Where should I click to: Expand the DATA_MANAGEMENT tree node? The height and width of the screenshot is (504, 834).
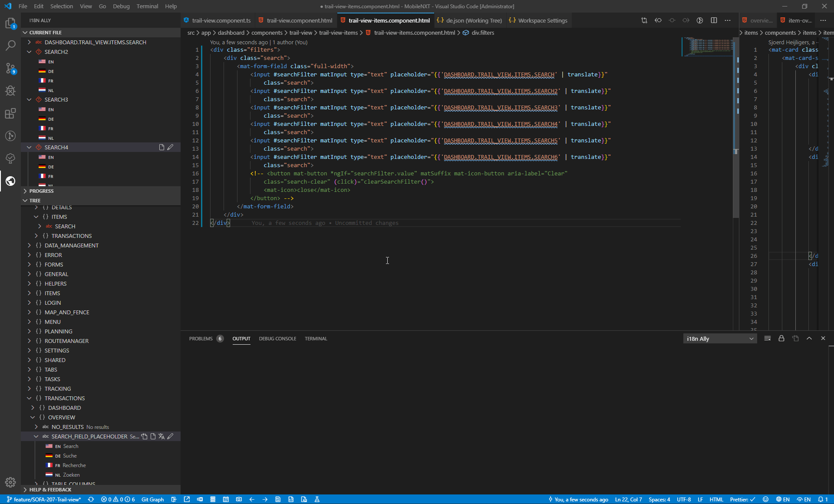(30, 245)
